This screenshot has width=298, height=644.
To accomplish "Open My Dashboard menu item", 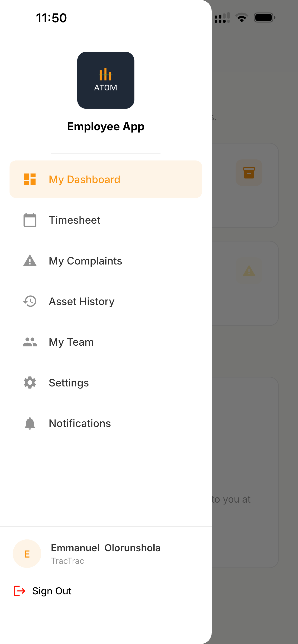I will [x=106, y=179].
